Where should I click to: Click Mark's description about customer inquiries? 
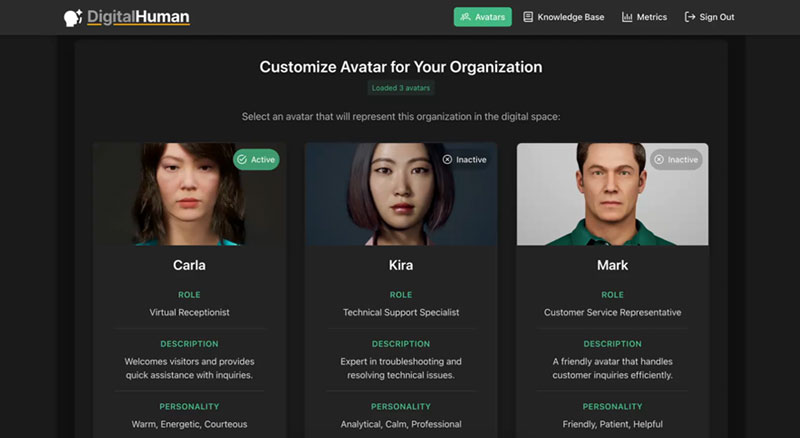[x=612, y=368]
